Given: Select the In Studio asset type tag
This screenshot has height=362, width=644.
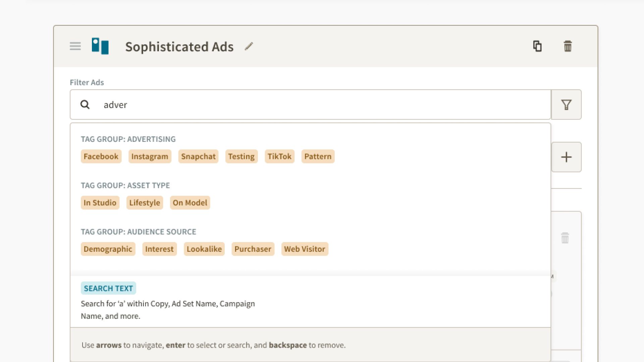Looking at the screenshot, I should click(x=100, y=203).
